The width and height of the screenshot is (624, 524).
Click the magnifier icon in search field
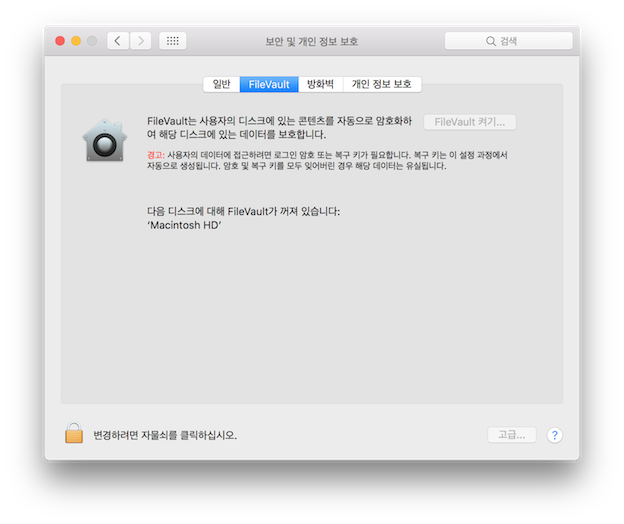(x=491, y=41)
